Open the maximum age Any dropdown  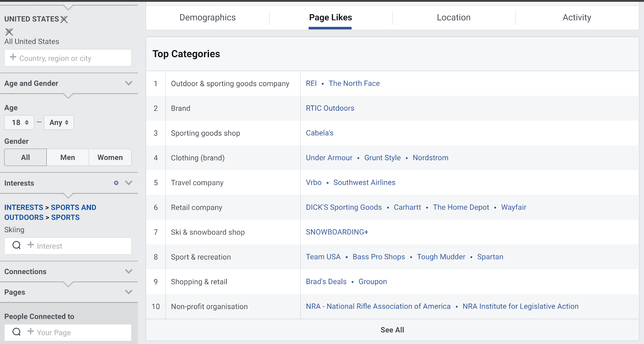coord(59,123)
